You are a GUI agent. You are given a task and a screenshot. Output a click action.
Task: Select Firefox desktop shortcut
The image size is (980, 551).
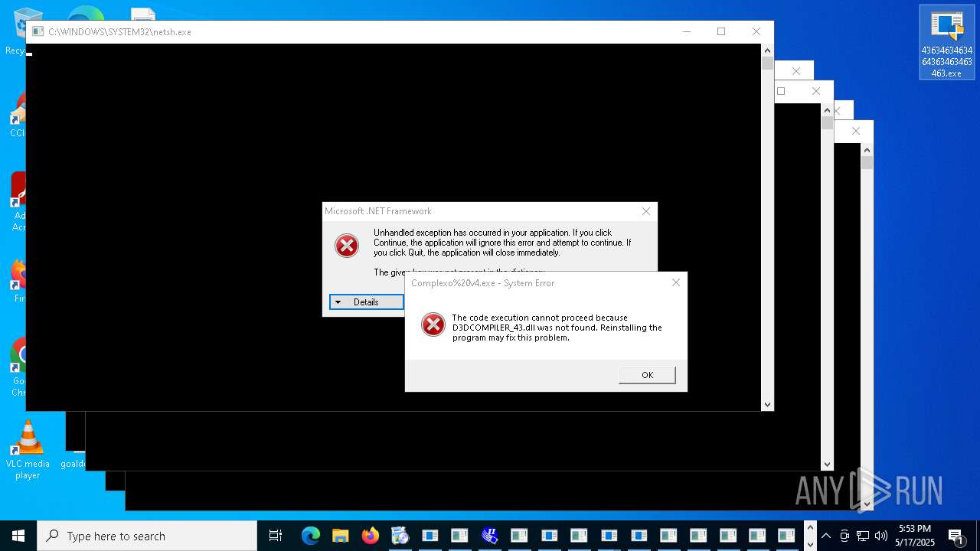tap(19, 281)
